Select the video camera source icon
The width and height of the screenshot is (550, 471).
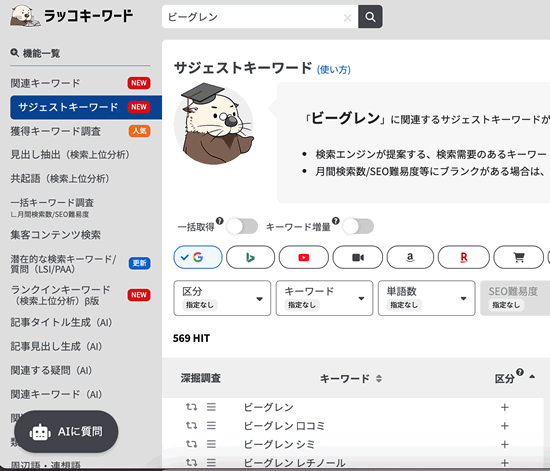(357, 257)
